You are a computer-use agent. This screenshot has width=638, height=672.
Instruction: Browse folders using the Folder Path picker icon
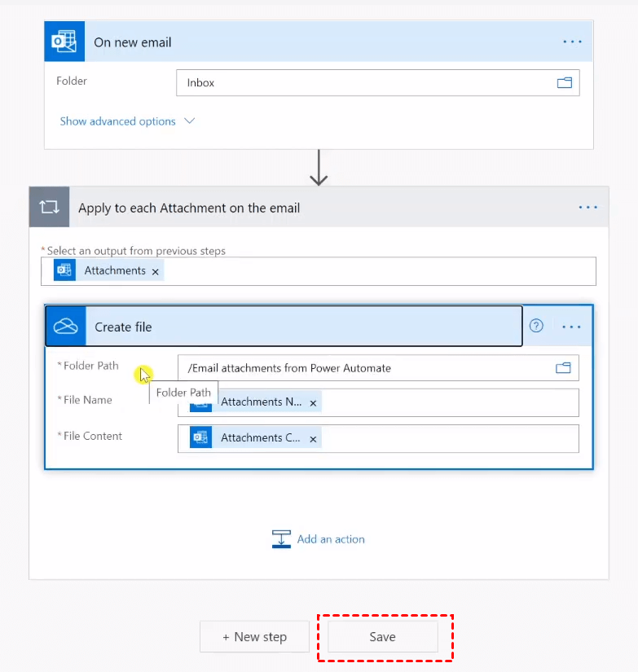[x=563, y=368]
